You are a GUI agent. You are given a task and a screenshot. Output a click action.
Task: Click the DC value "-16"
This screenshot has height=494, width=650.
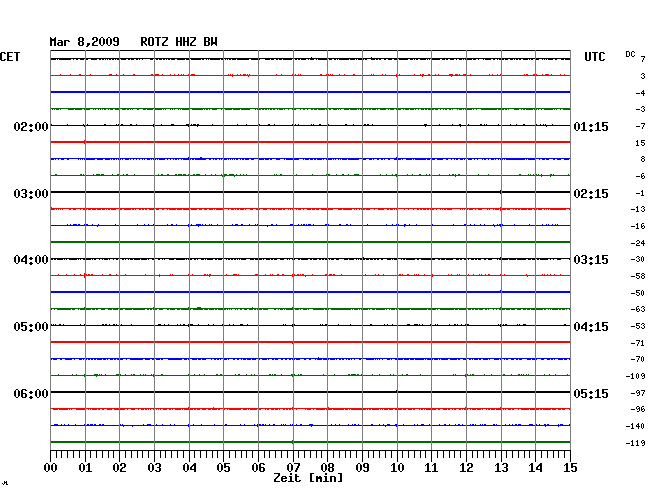[638, 226]
